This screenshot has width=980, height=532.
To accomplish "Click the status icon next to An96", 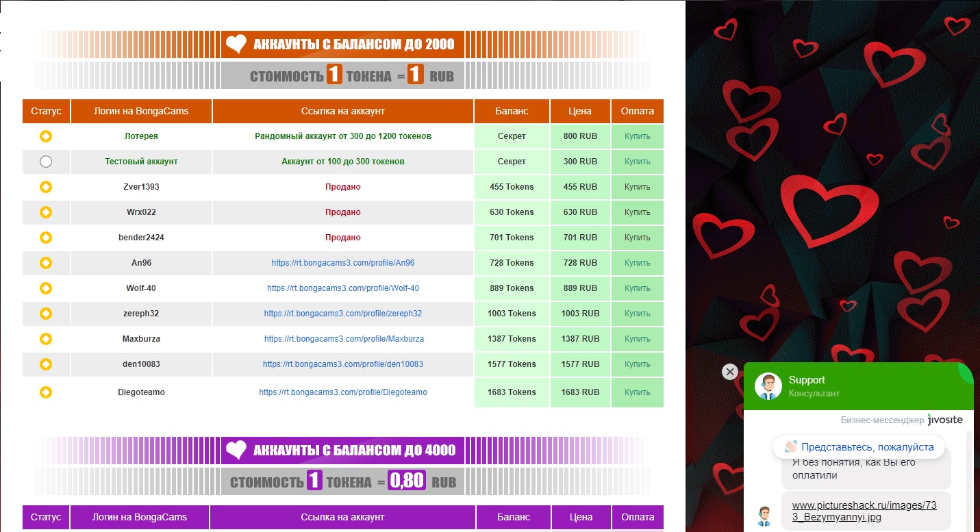I will (x=46, y=263).
